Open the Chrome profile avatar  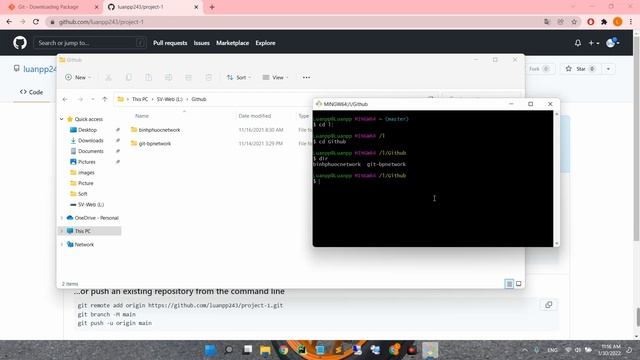click(618, 22)
